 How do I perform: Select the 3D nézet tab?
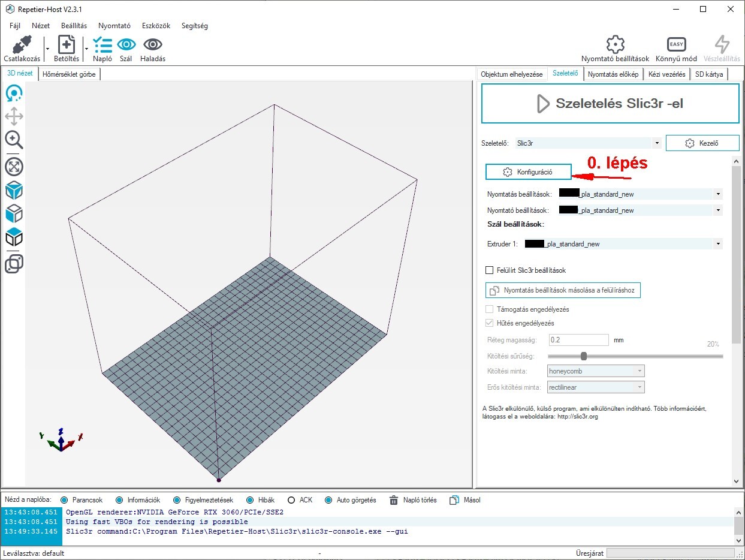click(20, 73)
